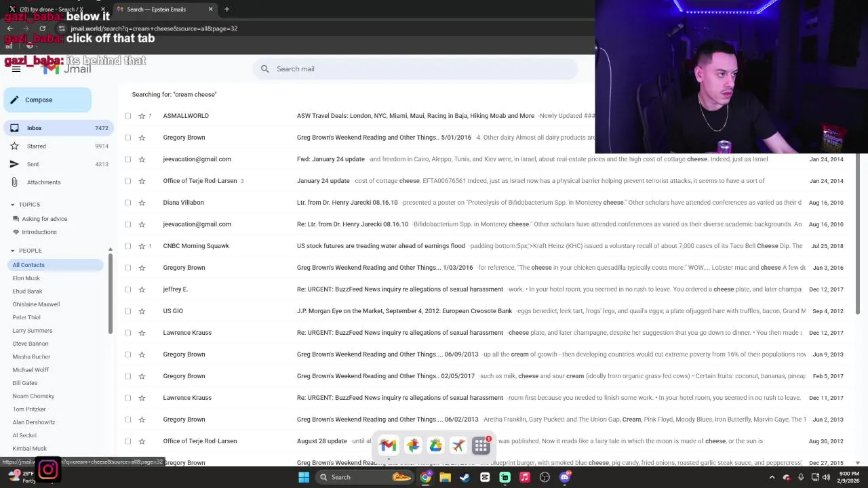Viewport: 868px width, 488px height.
Task: Open ASW Travel Deals email
Action: click(x=415, y=116)
